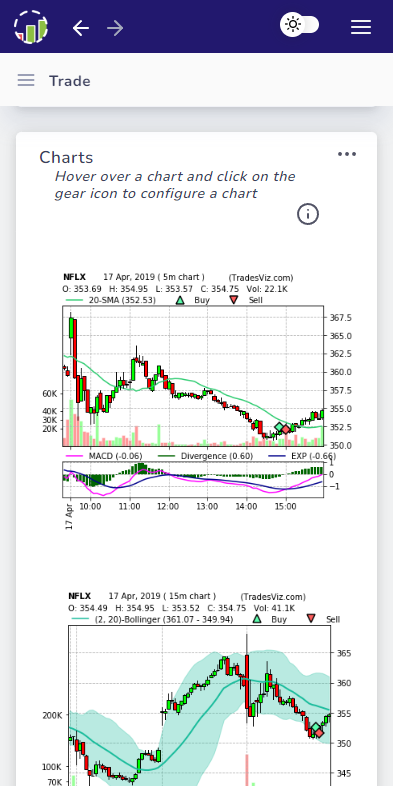Click the TradesViz logo icon
Screen dimensions: 393x786
tap(31, 27)
